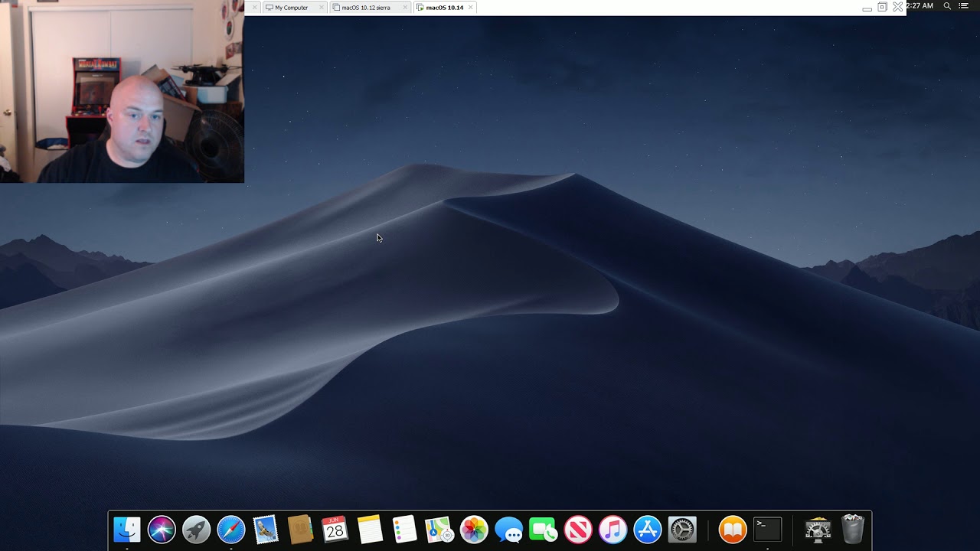Close the macOS 10.14 tab
Viewport: 980px width, 551px height.
471,8
